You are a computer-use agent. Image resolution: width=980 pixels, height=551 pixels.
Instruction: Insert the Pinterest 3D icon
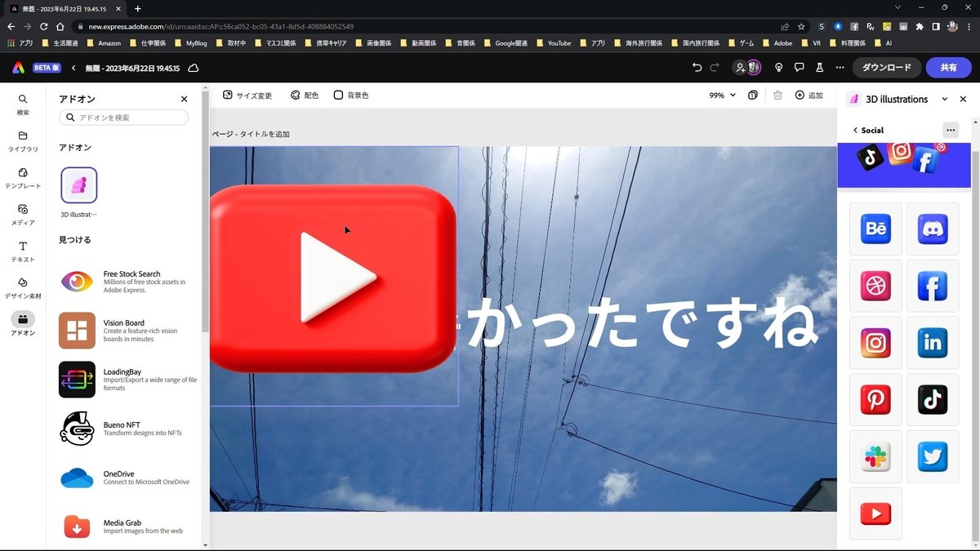[875, 400]
